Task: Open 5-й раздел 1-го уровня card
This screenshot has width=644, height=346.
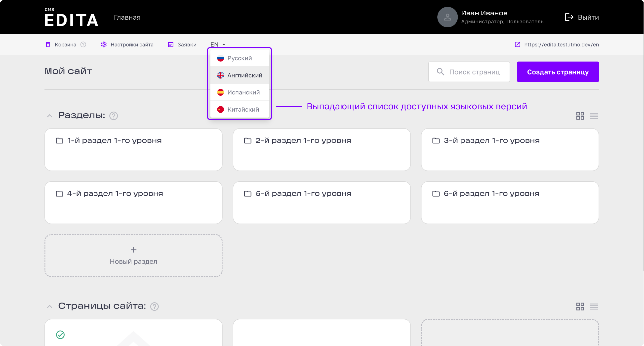Action: (x=322, y=203)
